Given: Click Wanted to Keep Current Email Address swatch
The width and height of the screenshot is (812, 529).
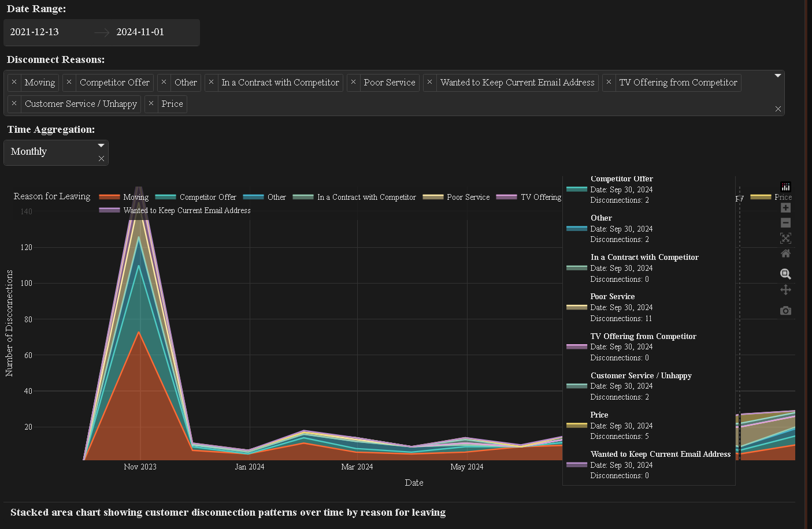Looking at the screenshot, I should [109, 210].
